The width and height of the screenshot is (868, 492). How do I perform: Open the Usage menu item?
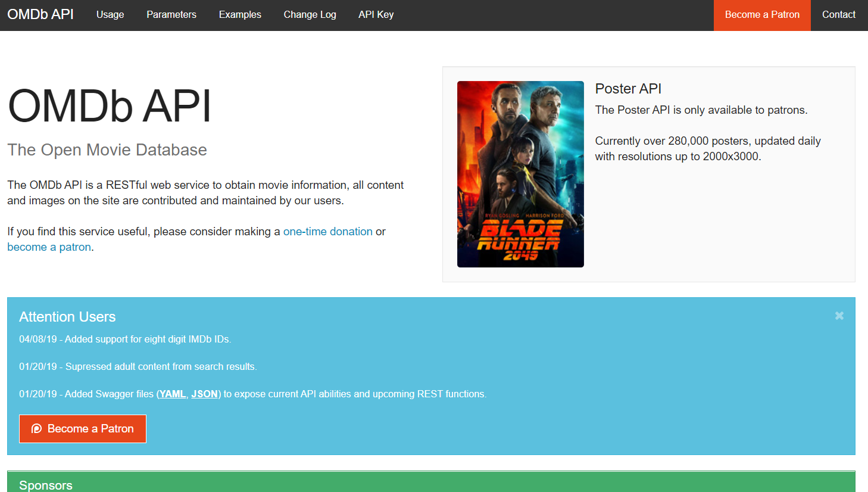pos(110,15)
